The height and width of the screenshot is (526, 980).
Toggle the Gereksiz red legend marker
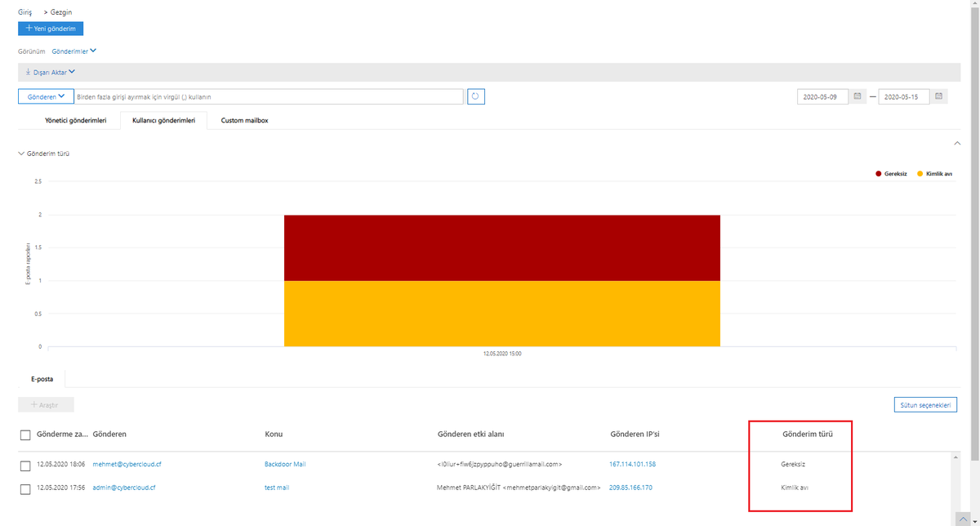tap(879, 173)
